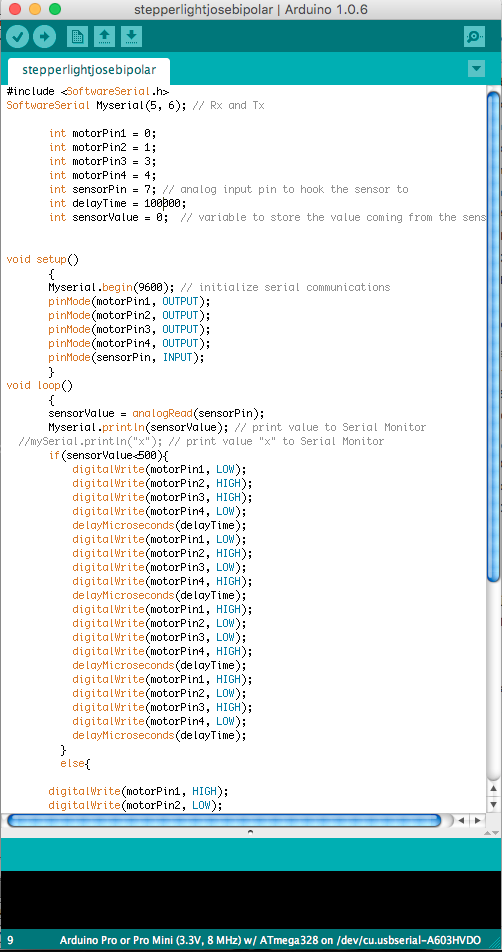Image resolution: width=502 pixels, height=952 pixels.
Task: Click the 'if(sensorValue<500){' line
Action: pyautogui.click(x=109, y=455)
